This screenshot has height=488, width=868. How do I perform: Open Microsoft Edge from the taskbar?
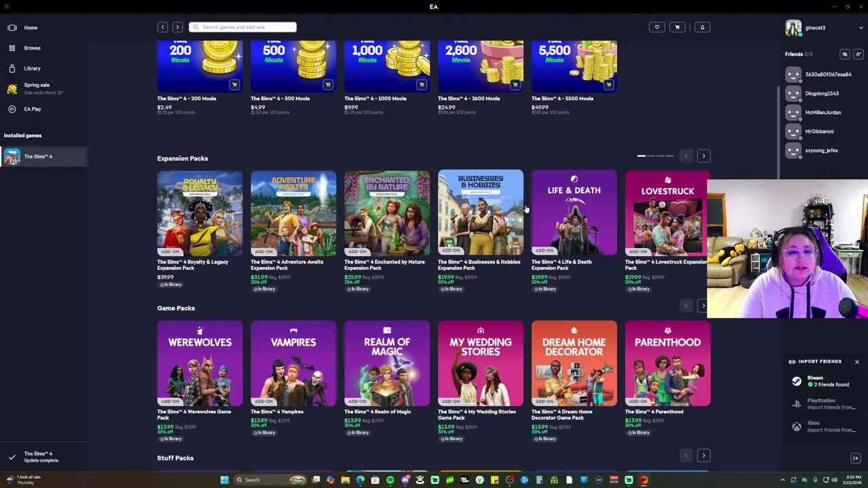coord(360,480)
